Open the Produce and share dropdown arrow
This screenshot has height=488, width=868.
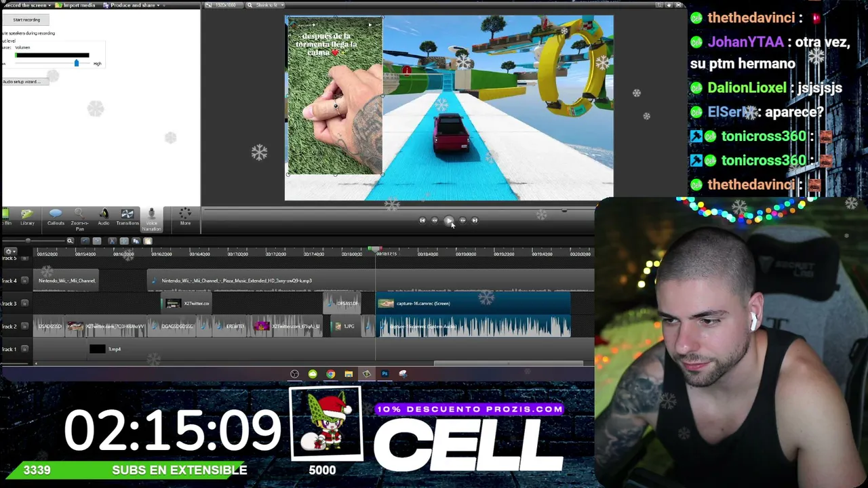(158, 5)
